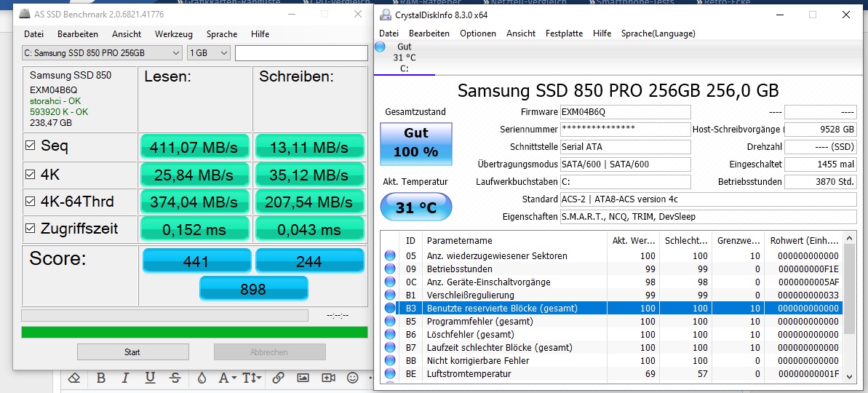Toggle Strikethrough in the editor toolbar
The height and width of the screenshot is (393, 868).
pyautogui.click(x=175, y=378)
